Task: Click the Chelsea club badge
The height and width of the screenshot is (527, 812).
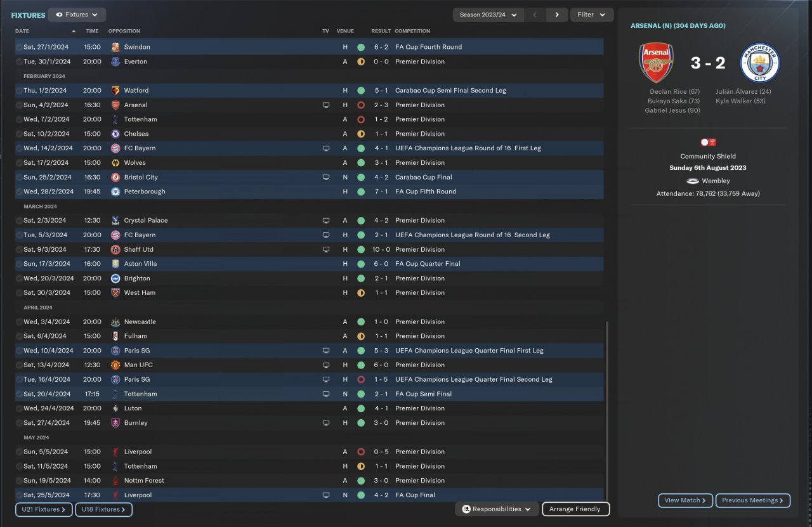Action: 115,134
